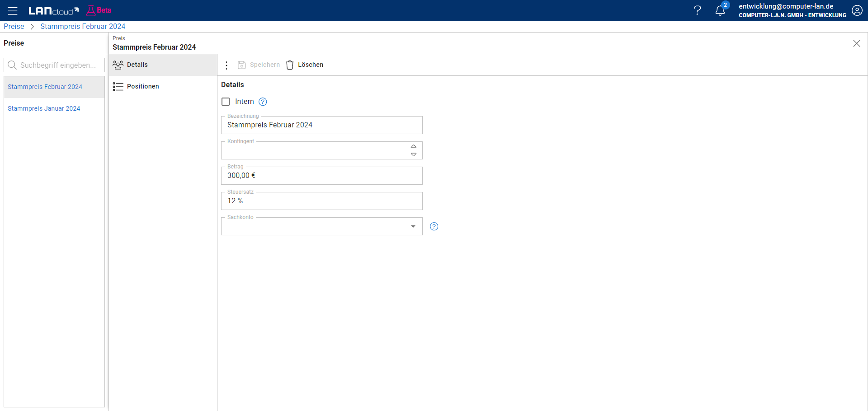This screenshot has width=868, height=411.
Task: Go to Preise in the breadcrumb
Action: pyautogui.click(x=14, y=26)
